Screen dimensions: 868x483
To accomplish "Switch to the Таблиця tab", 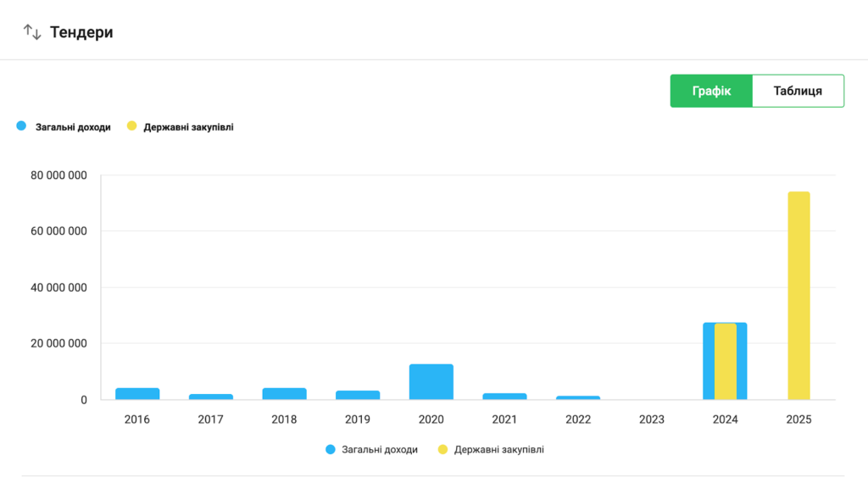I will (x=798, y=91).
